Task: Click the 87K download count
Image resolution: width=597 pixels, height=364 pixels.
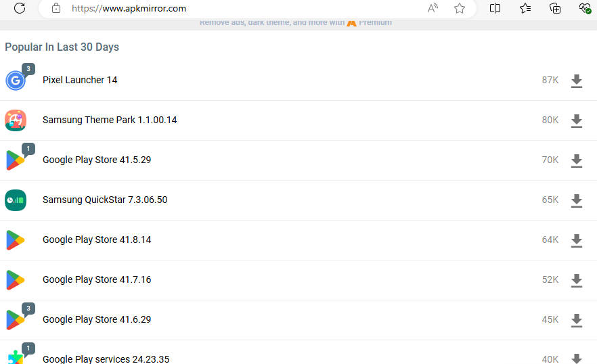Action: pos(550,81)
